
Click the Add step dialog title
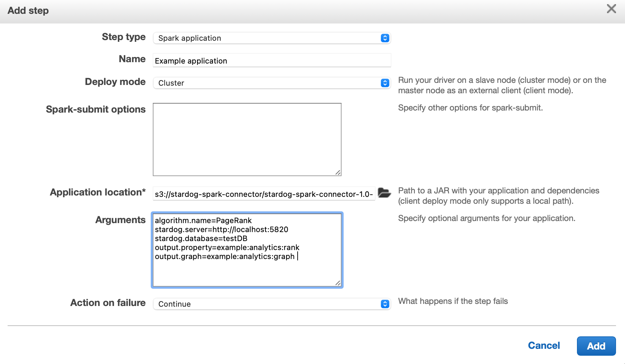coord(28,10)
